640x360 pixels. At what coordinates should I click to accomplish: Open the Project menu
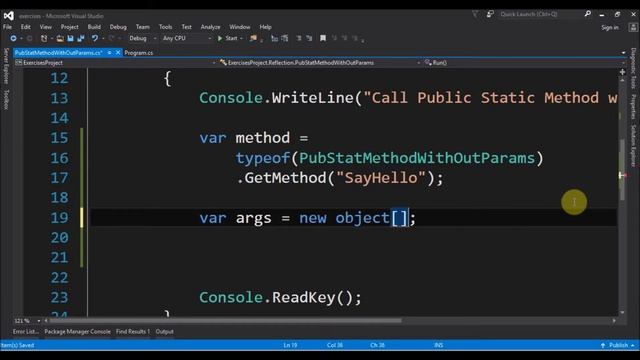click(69, 27)
